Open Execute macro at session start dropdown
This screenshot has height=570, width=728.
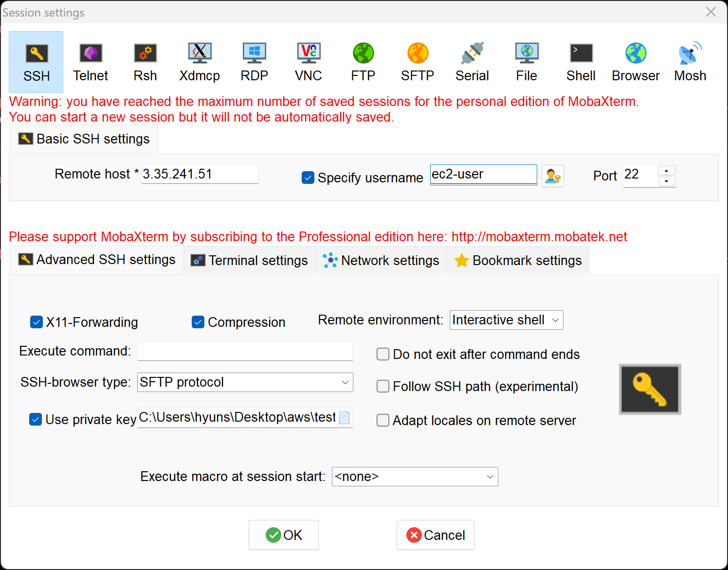coord(415,477)
